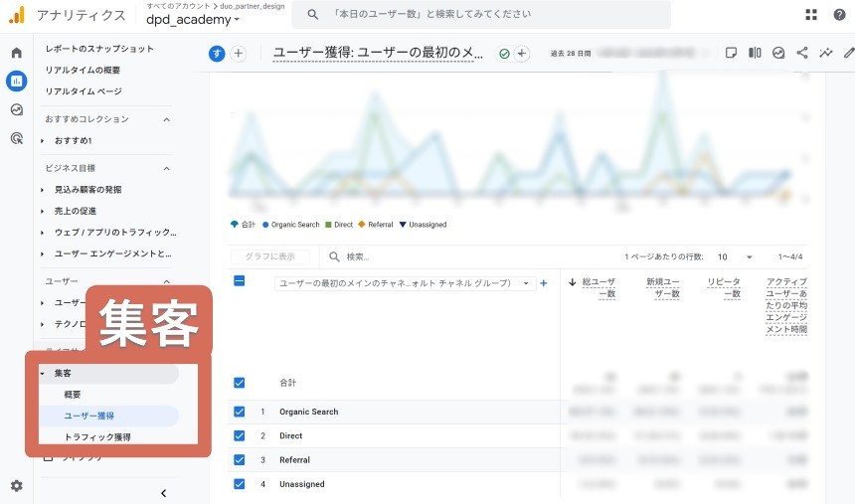This screenshot has width=855, height=504.
Task: Open the rows per page dropdown
Action: (736, 256)
